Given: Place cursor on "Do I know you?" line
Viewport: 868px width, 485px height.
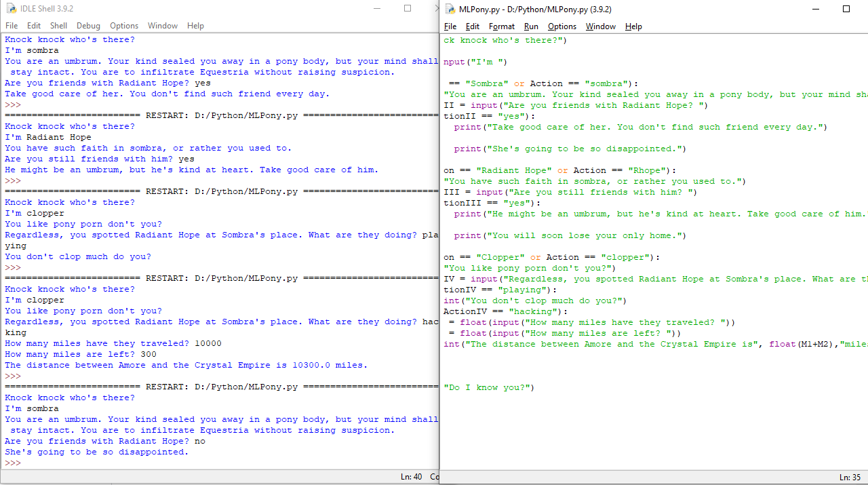Looking at the screenshot, I should point(488,388).
